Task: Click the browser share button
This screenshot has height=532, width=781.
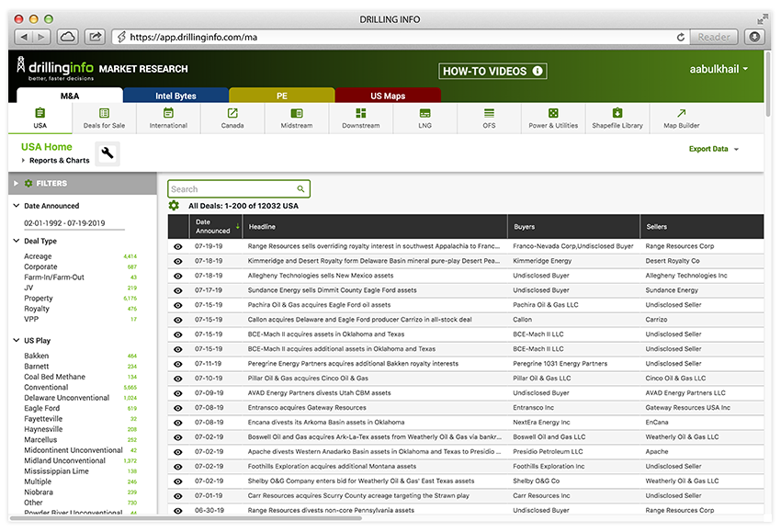Action: tap(96, 37)
